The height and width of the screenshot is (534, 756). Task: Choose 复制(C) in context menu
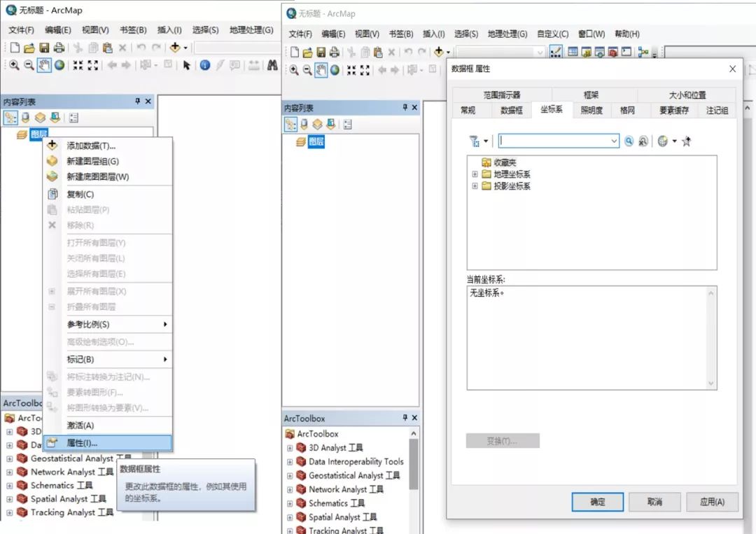108,195
